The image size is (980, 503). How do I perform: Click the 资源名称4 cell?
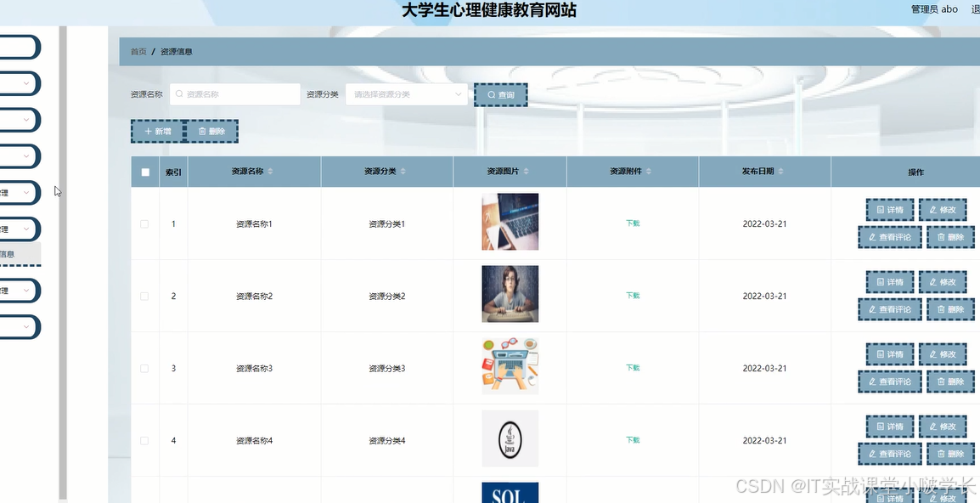point(255,440)
